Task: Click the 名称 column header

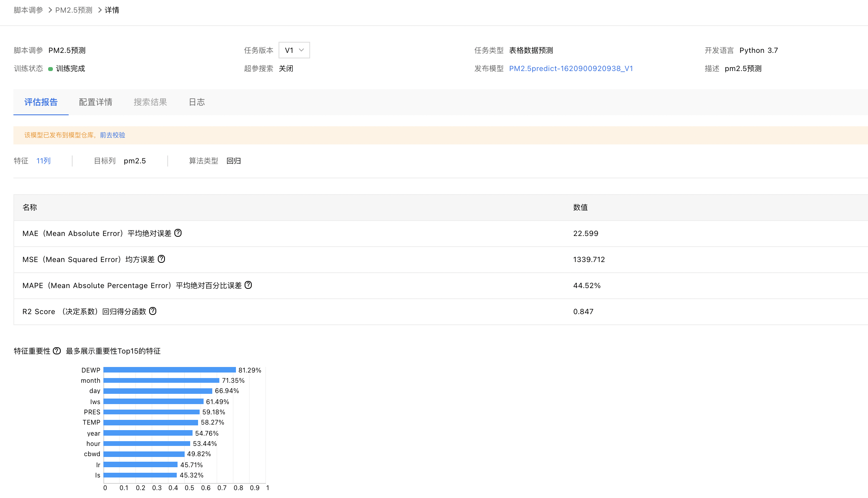Action: click(30, 207)
